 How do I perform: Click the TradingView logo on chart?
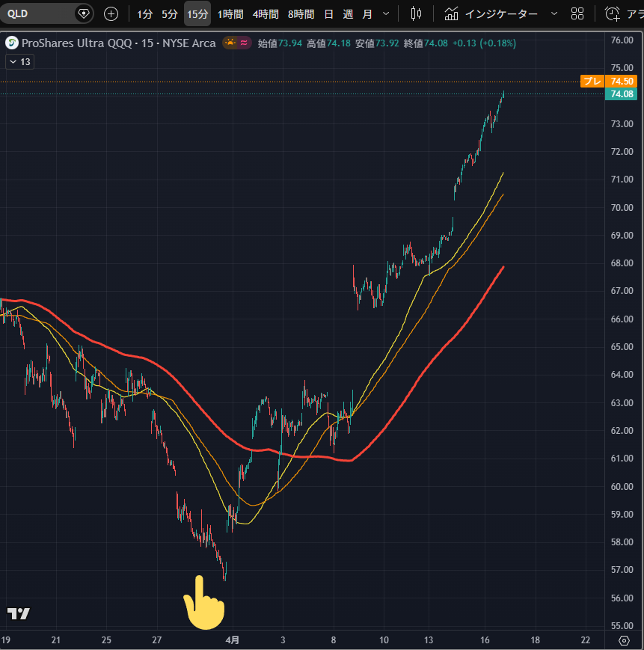[x=19, y=613]
